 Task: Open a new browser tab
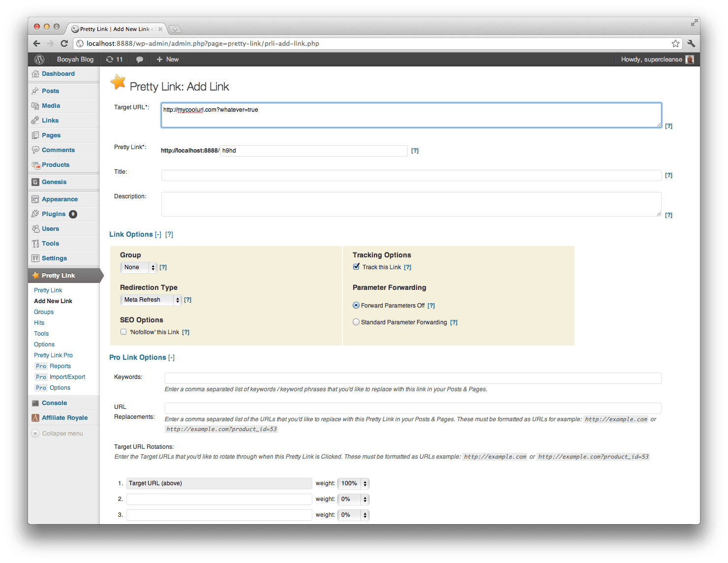(x=175, y=29)
